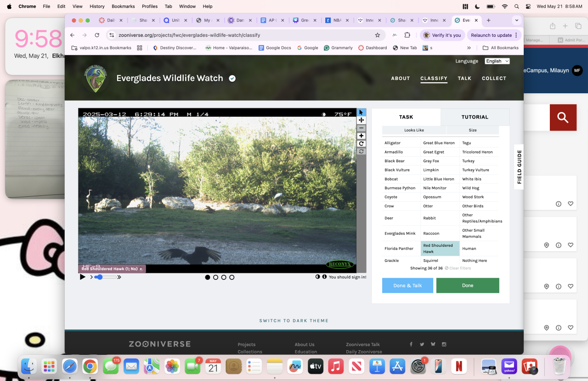
Task: Switch to dark theme
Action: tap(294, 321)
